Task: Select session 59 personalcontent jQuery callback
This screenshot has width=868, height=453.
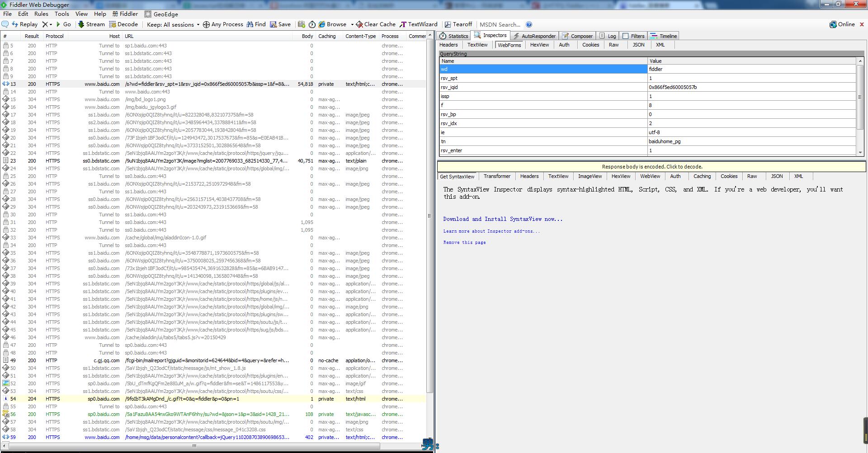Action: 213,437
